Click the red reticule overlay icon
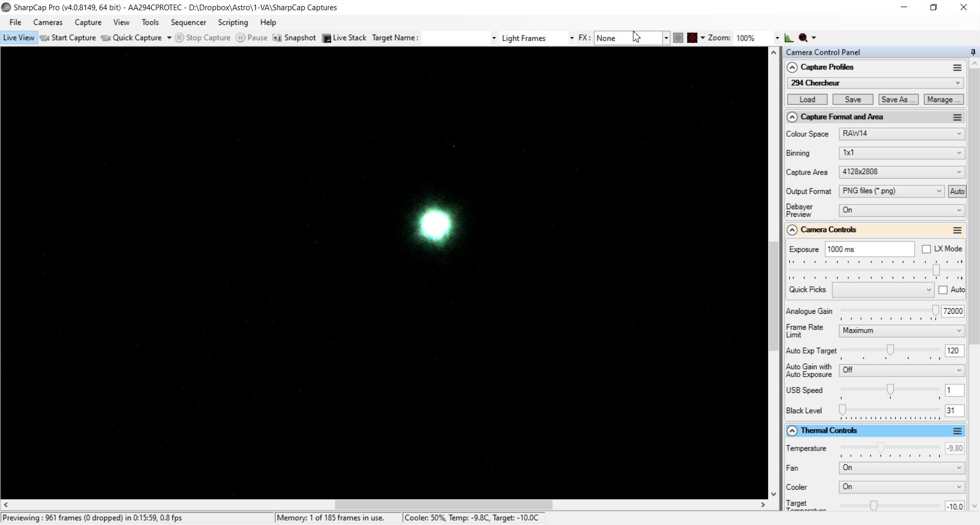The width and height of the screenshot is (980, 525). click(692, 38)
